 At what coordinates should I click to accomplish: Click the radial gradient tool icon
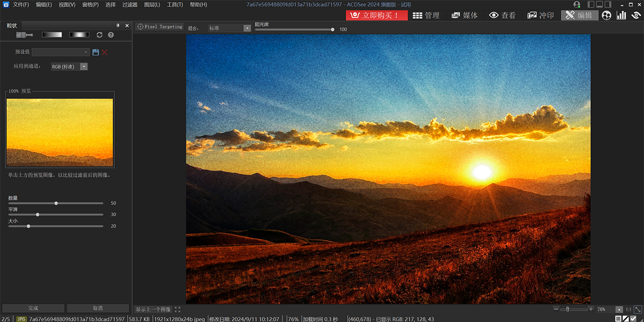pos(79,35)
